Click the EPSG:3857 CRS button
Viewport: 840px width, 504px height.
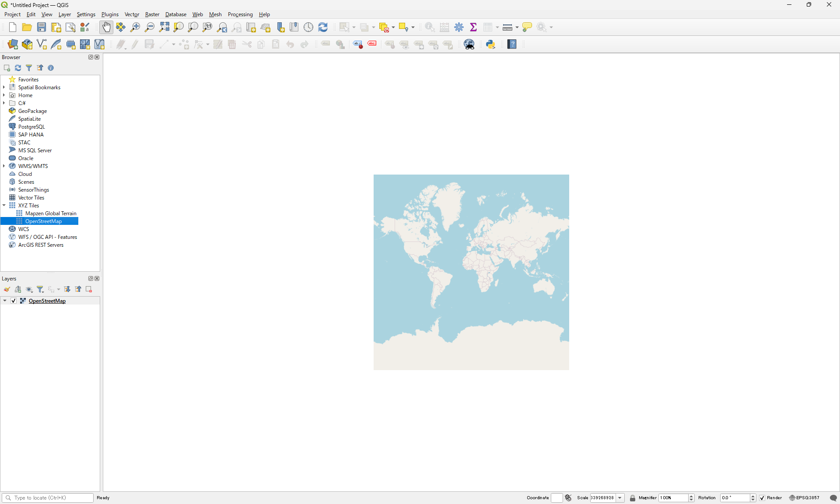(804, 498)
